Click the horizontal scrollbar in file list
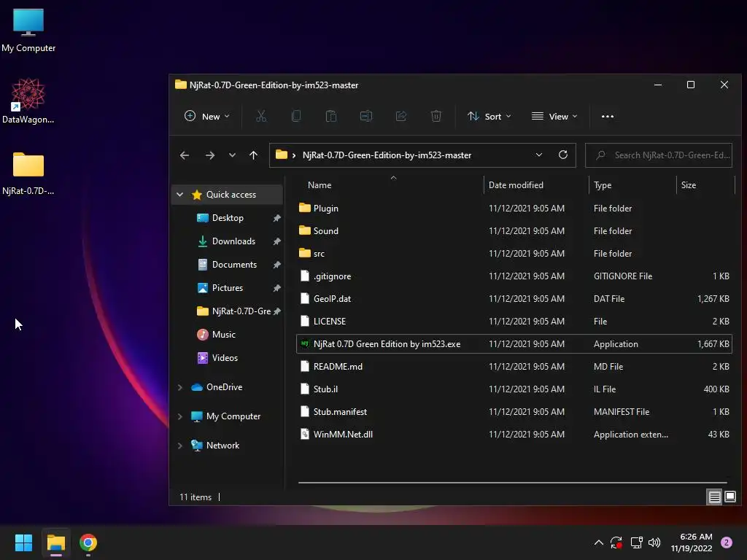 (x=513, y=483)
